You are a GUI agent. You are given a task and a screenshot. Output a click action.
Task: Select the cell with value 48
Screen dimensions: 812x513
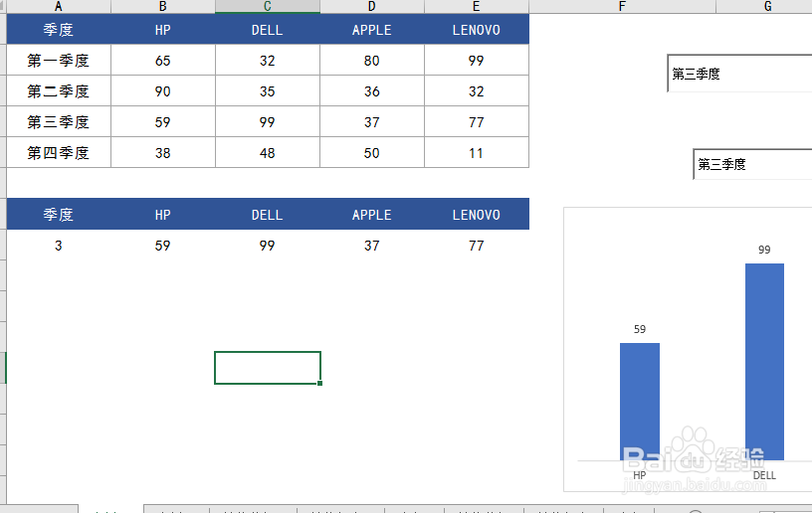pyautogui.click(x=268, y=153)
